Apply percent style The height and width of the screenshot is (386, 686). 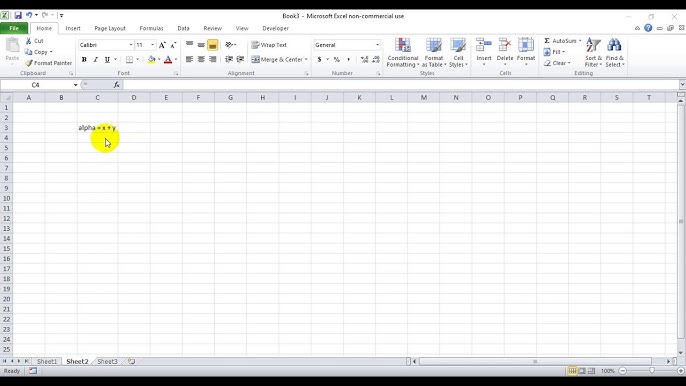coord(336,60)
